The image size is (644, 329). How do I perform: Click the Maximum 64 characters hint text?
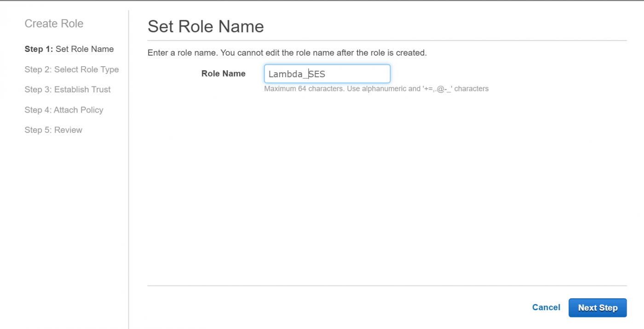376,89
